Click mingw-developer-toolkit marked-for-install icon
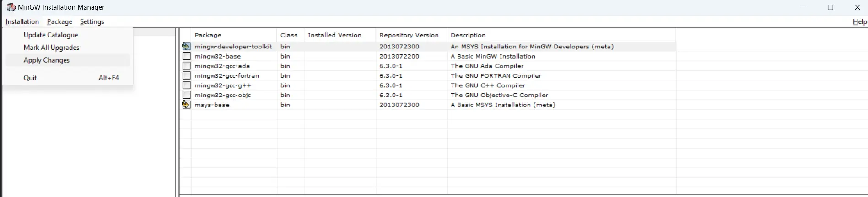The image size is (868, 197). click(186, 46)
